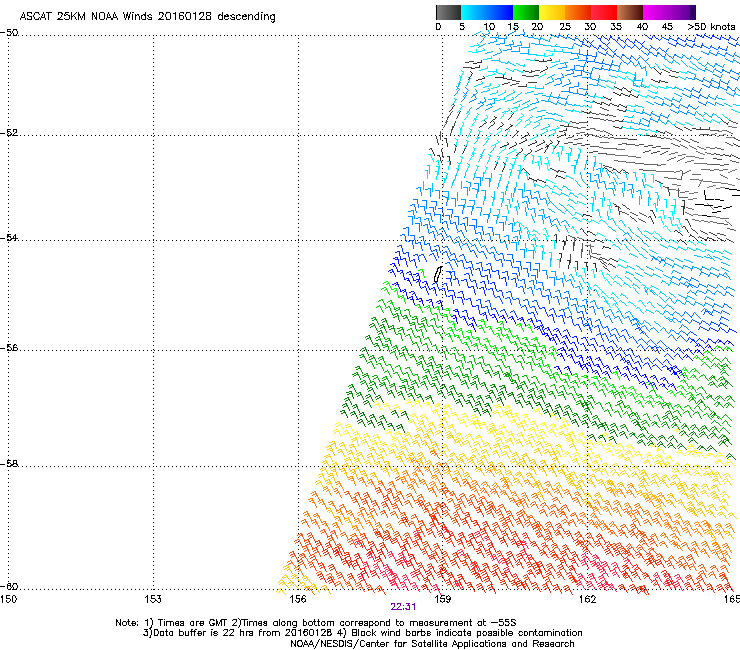The height and width of the screenshot is (650, 740).
Task: Click the note line starting "Note: 1) Times are GMT"
Action: pos(316,623)
